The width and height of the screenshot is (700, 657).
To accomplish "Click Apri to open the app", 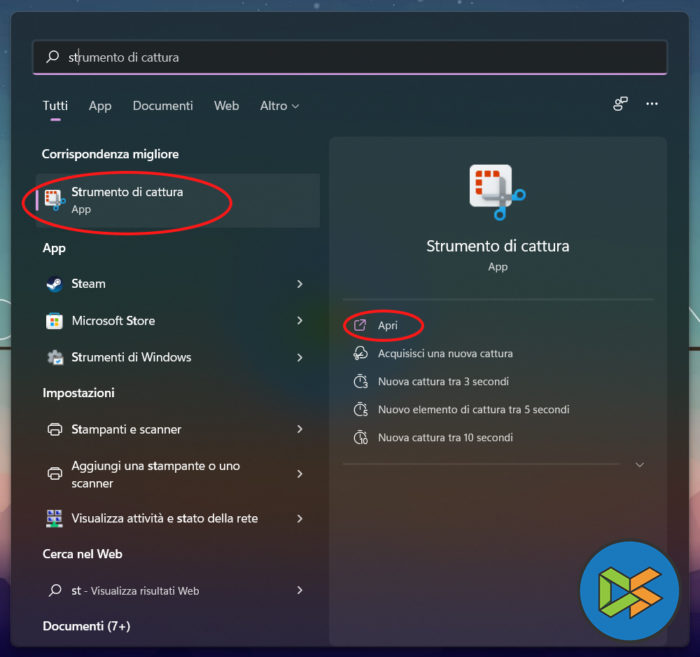I will tap(388, 325).
